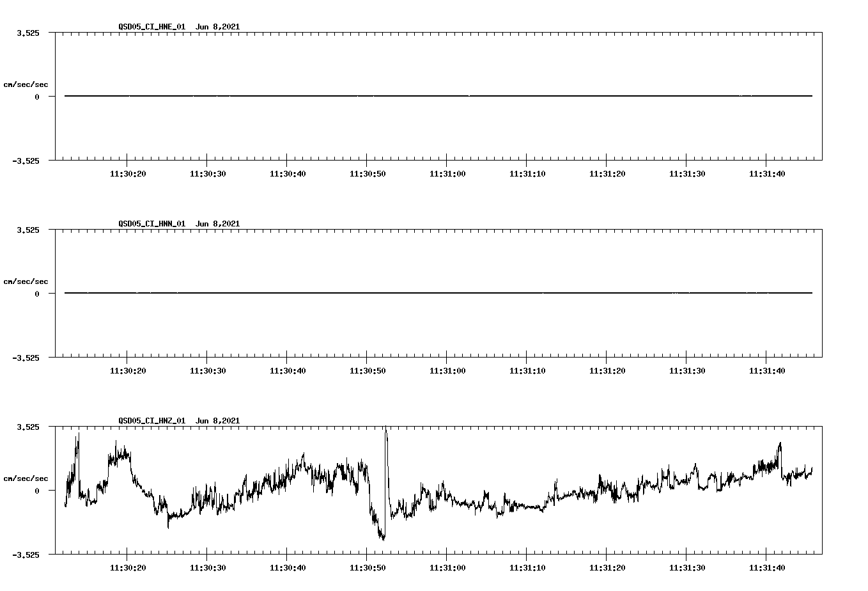Click the HNN plot's 11:30:30 time label

coord(208,371)
